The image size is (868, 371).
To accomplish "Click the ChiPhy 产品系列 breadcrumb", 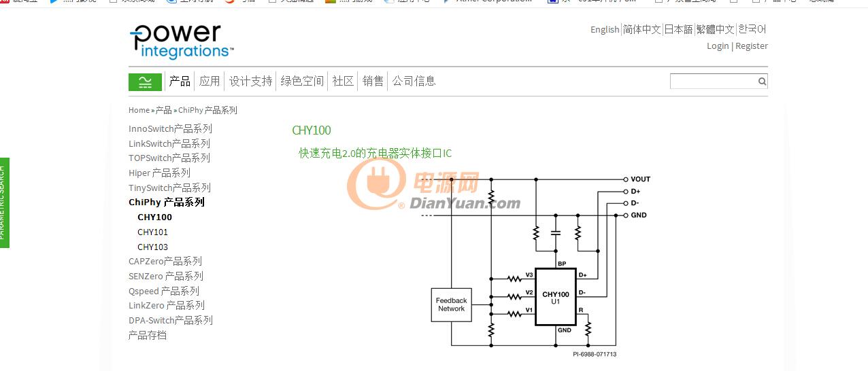I will [x=207, y=110].
